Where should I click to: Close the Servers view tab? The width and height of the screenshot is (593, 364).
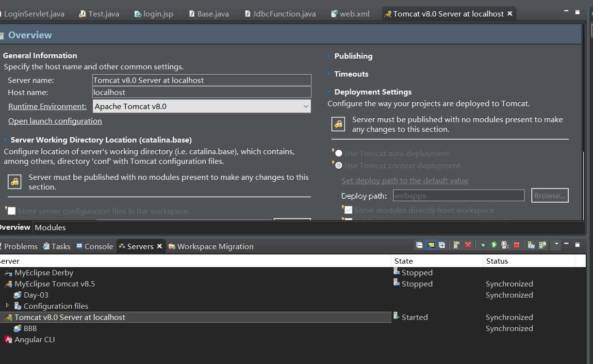click(160, 246)
